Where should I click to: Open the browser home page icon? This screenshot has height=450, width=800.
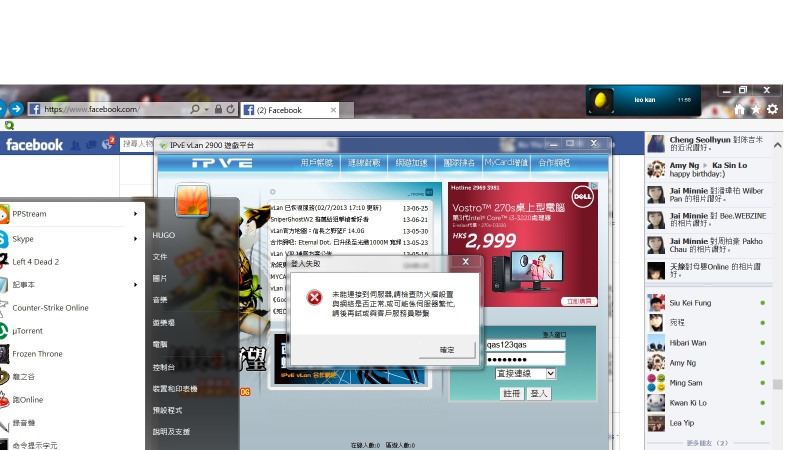[739, 109]
